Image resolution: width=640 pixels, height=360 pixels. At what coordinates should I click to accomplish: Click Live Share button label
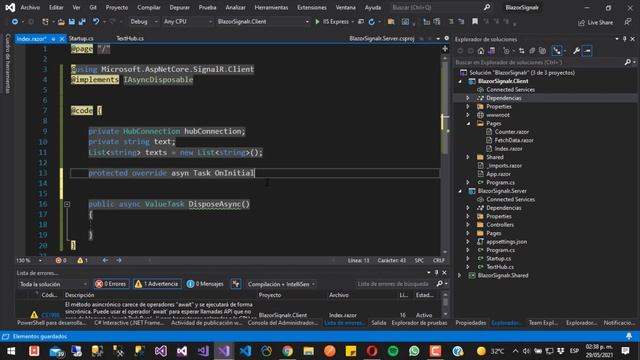(x=600, y=23)
